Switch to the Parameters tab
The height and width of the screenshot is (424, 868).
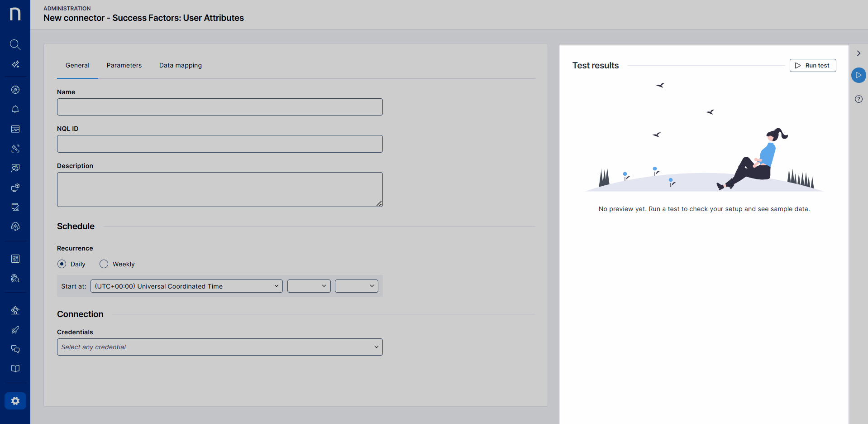pos(124,65)
